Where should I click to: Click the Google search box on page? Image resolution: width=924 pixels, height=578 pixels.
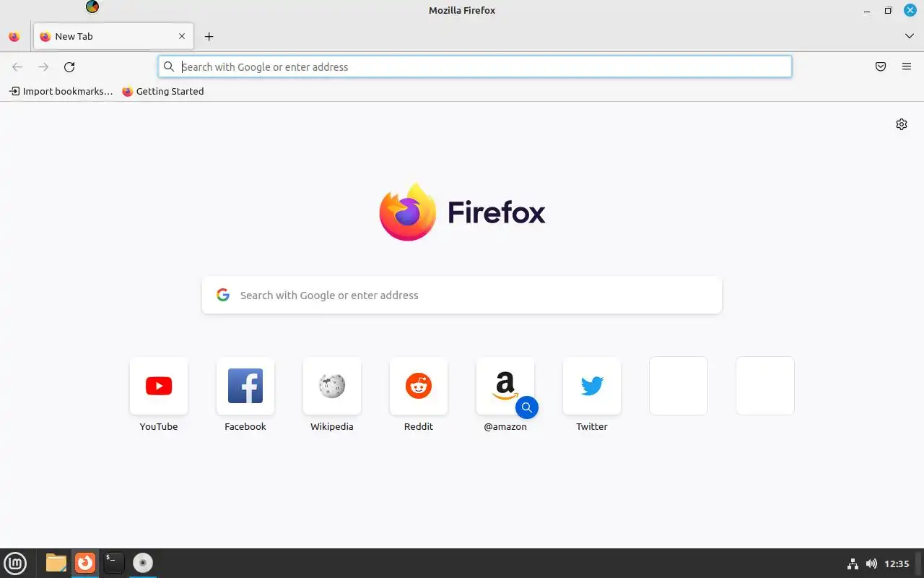click(x=462, y=295)
